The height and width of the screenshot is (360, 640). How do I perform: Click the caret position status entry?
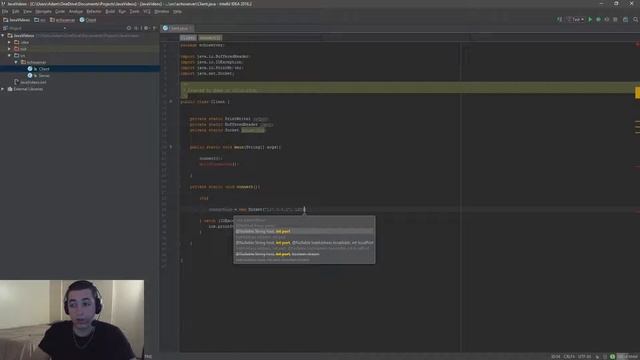pyautogui.click(x=556, y=357)
